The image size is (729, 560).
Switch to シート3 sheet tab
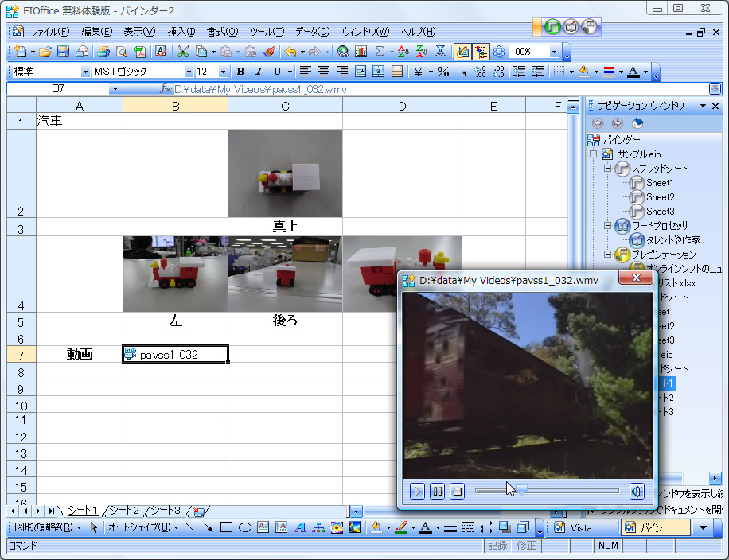pos(165,510)
